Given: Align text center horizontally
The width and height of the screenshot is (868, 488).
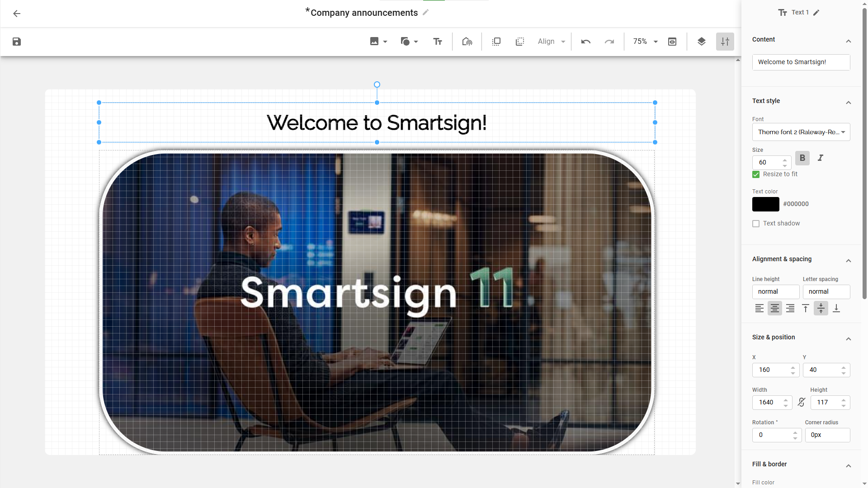Looking at the screenshot, I should tap(775, 308).
